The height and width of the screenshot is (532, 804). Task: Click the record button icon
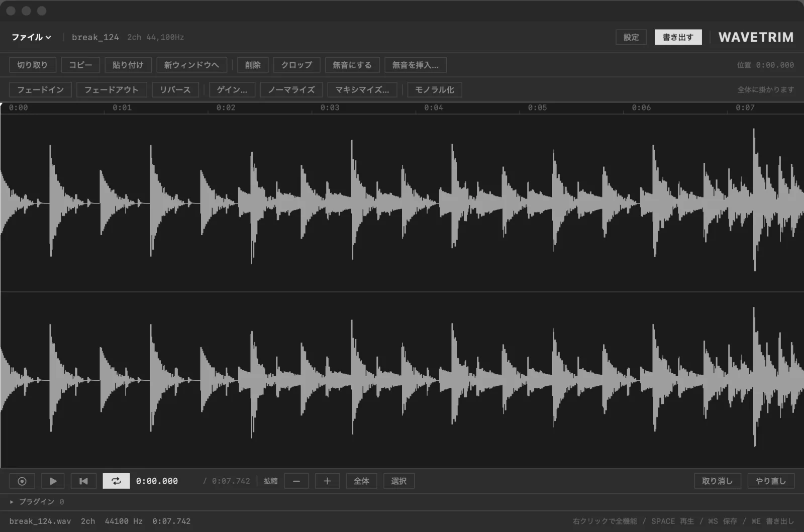[22, 481]
